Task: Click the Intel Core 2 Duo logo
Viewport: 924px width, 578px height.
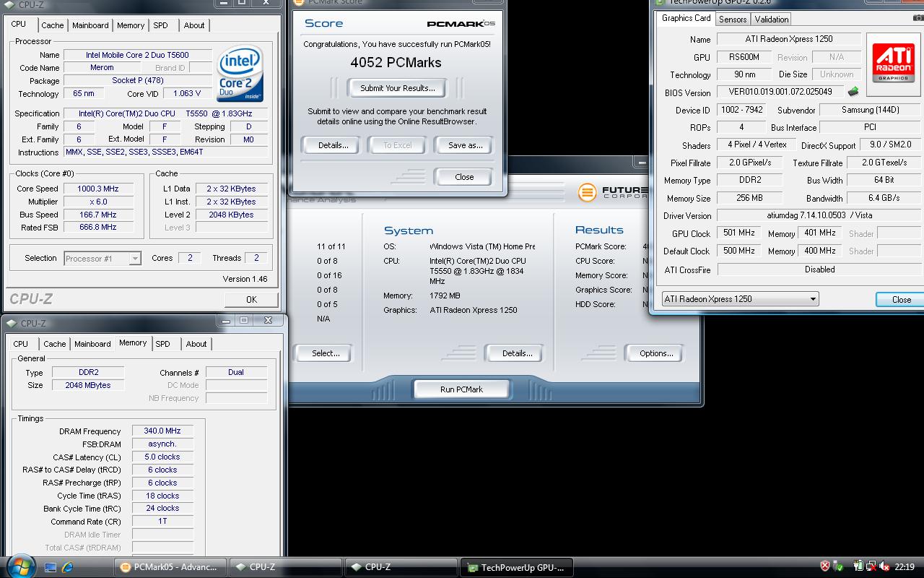Action: pyautogui.click(x=240, y=73)
